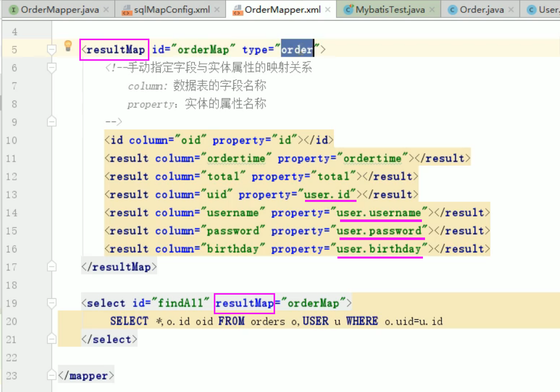This screenshot has height=392, width=560.
Task: Click the closing </select> tag
Action: tap(109, 339)
